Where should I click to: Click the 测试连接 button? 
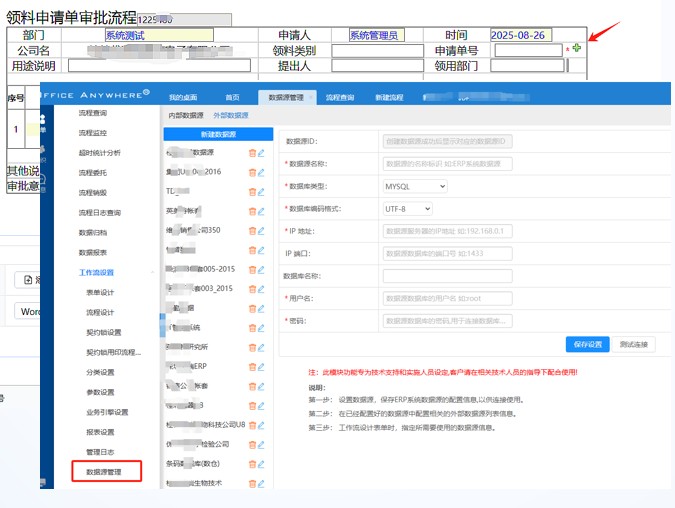pyautogui.click(x=634, y=344)
